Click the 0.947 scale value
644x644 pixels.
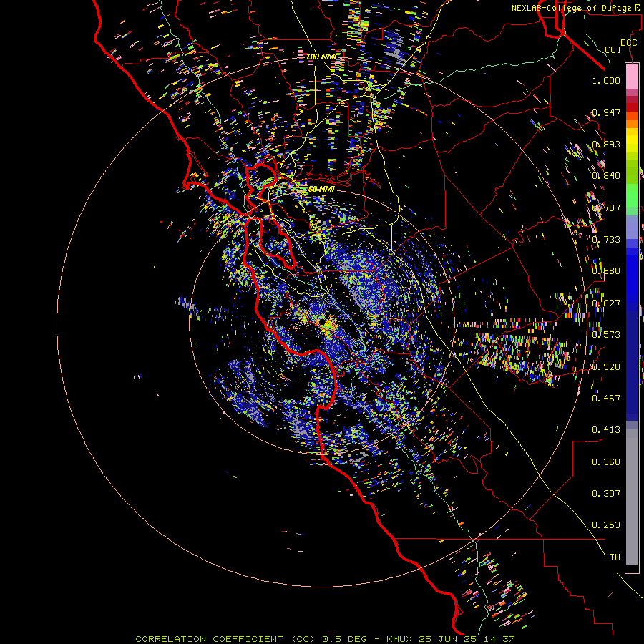(x=606, y=112)
